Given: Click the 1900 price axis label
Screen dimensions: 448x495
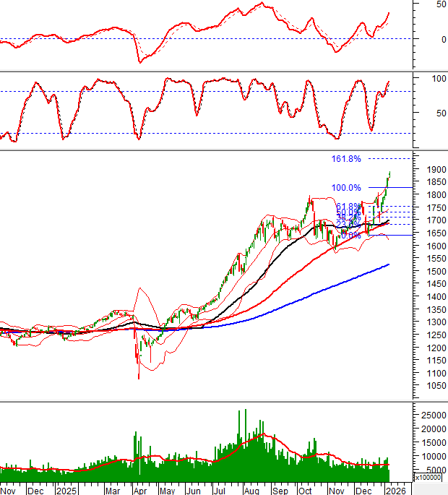Looking at the screenshot, I should pyautogui.click(x=435, y=169).
